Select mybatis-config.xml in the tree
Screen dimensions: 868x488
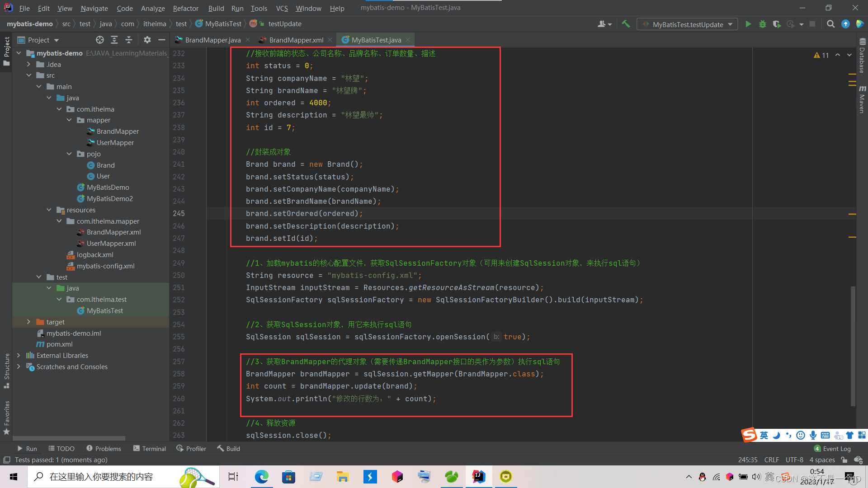pos(105,266)
